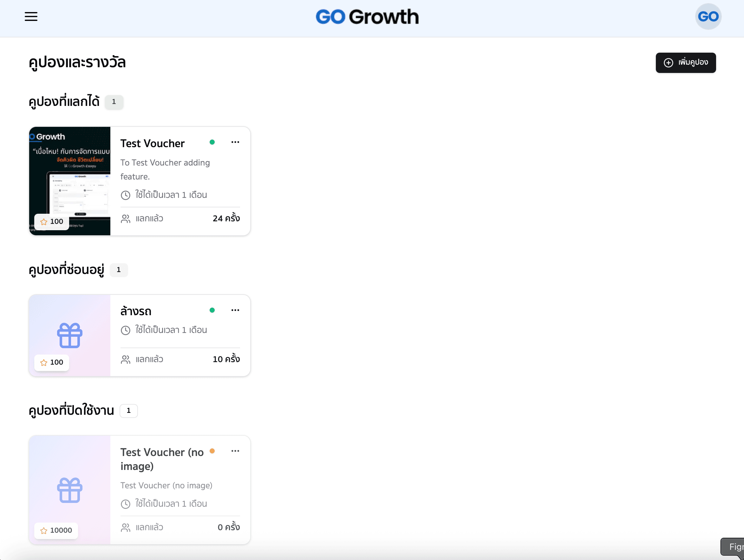Open the three-dot menu on Test Voucher card

235,142
